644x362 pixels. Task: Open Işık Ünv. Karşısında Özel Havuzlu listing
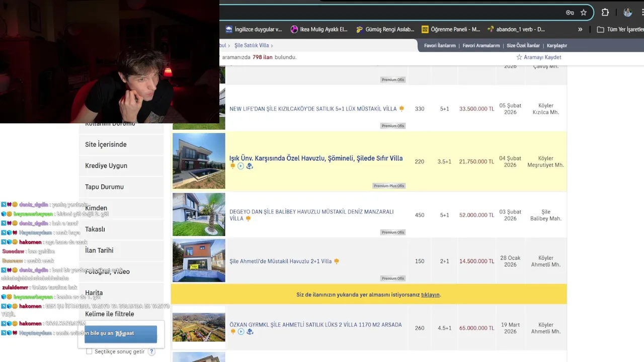tap(316, 158)
